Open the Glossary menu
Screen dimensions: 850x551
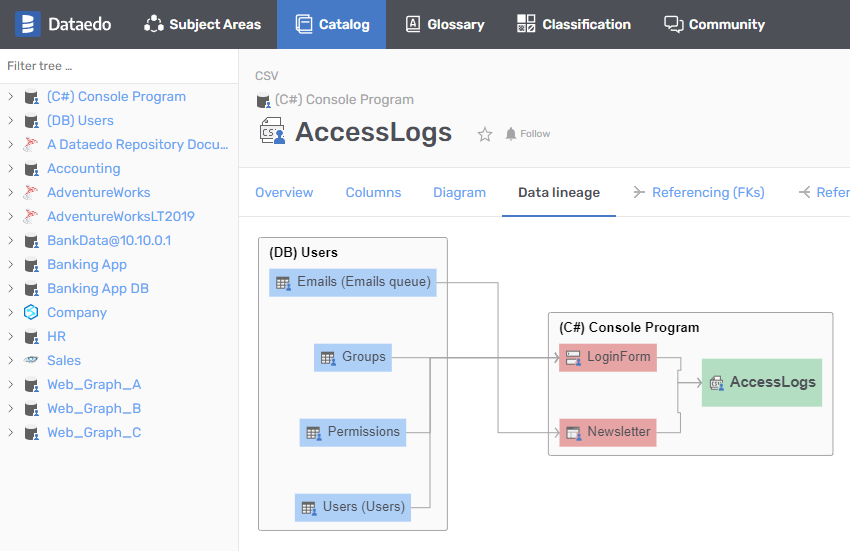444,24
